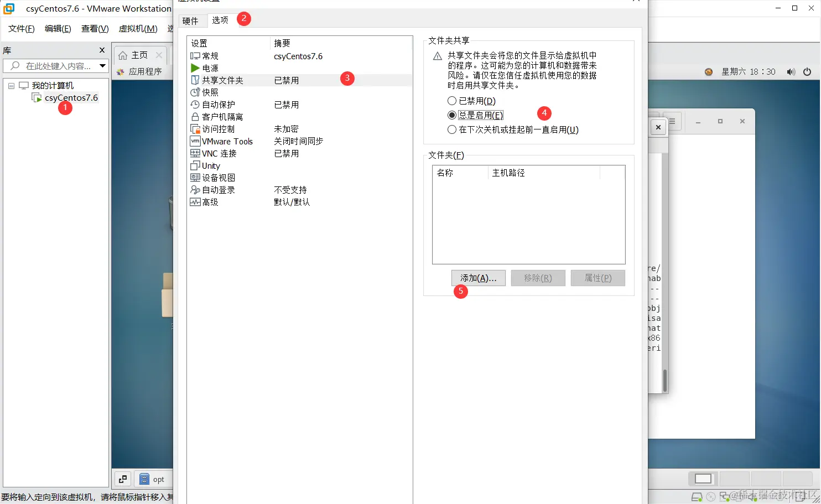Viewport: 821px width, 504px height.
Task: Click the Autologin (自动登录) icon
Action: tap(195, 190)
